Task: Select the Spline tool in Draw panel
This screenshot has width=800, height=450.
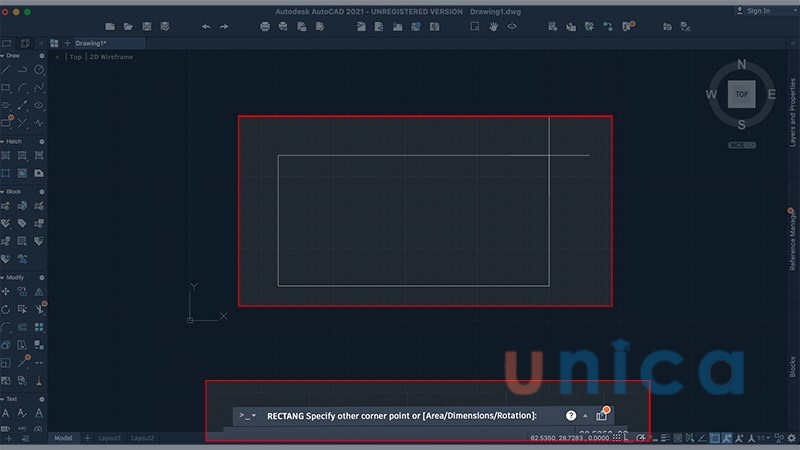Action: (39, 88)
